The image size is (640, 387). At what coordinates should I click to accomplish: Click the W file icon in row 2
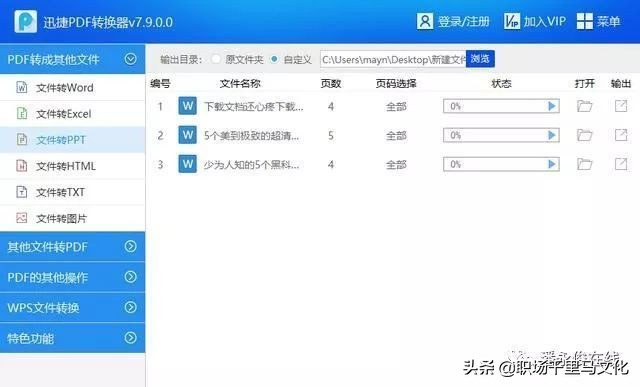[187, 135]
